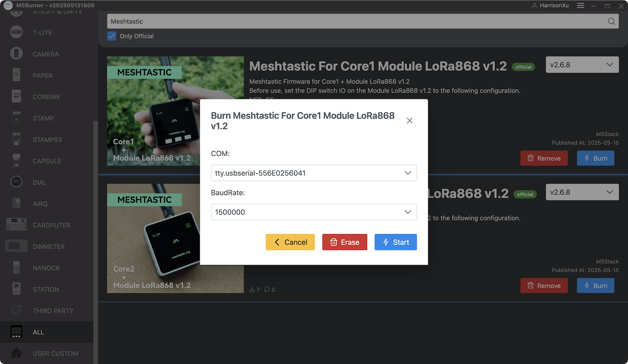Open the CARDPUTER category label
The image size is (628, 364).
coord(51,225)
